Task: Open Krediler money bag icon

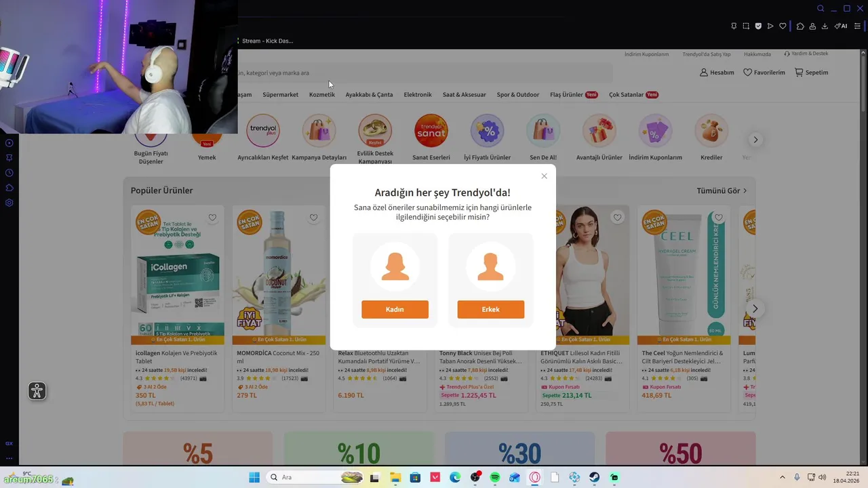Action: (711, 131)
